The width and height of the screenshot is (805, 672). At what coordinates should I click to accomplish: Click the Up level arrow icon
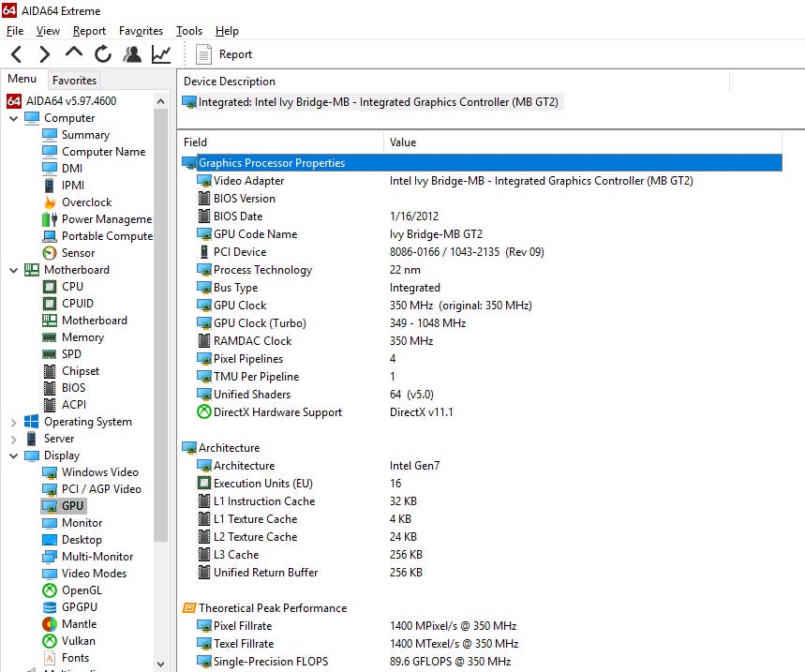(x=73, y=53)
